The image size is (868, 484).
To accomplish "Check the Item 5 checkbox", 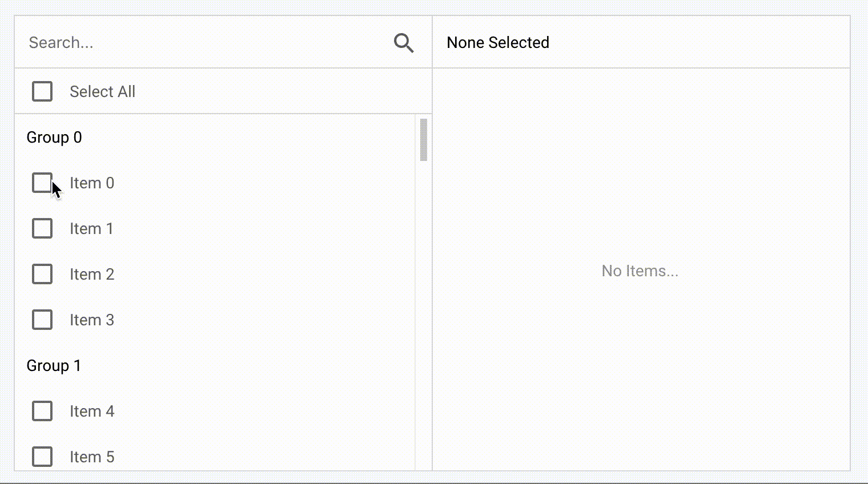I will [42, 457].
